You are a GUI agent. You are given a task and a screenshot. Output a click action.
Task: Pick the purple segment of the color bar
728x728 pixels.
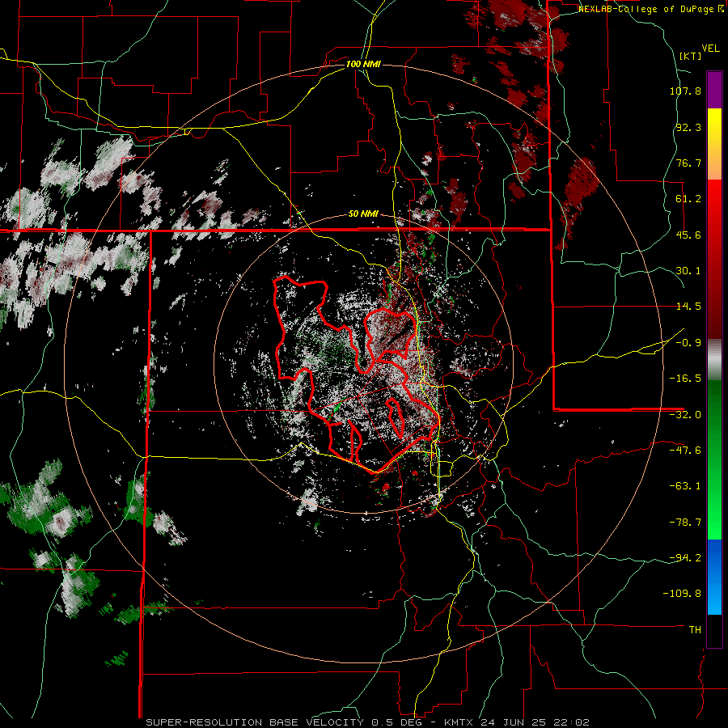point(714,90)
